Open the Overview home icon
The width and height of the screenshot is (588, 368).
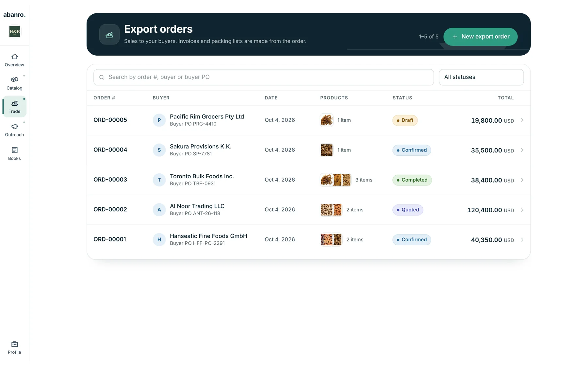(14, 57)
